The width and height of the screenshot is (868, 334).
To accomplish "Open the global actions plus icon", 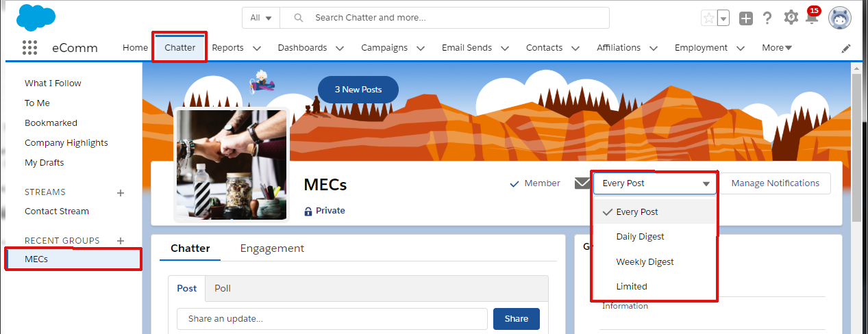I will (746, 18).
